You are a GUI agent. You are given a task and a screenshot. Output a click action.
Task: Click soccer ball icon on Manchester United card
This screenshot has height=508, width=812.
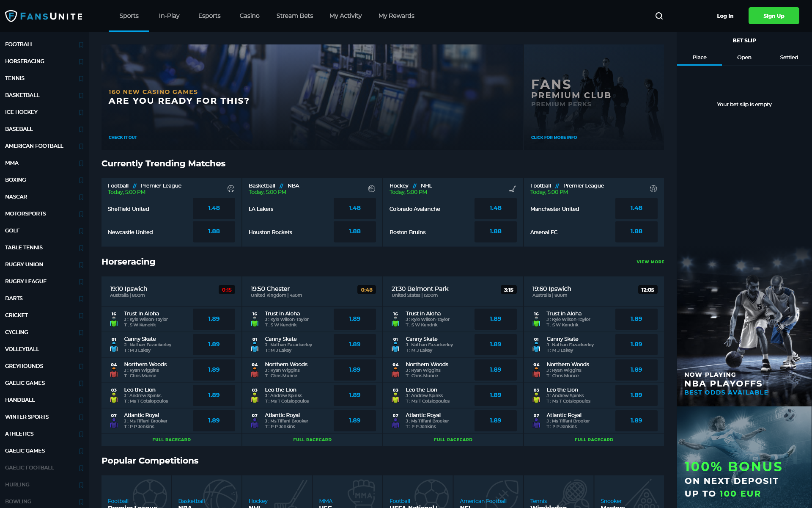point(653,189)
